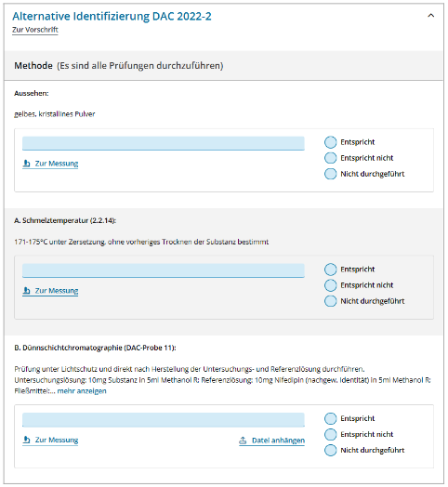448x487 pixels.
Task: Mark Aussehen as Nicht durchgeführt
Action: (331, 174)
